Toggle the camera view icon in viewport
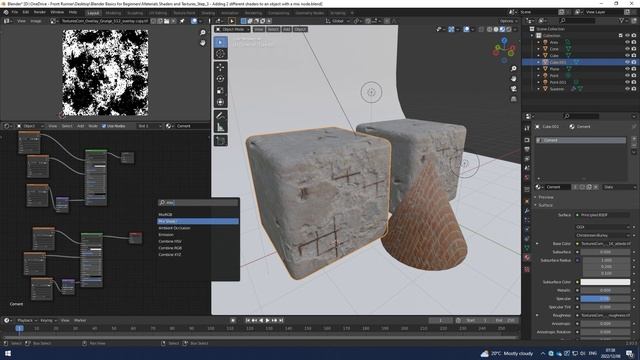Viewport: 640px width, 360px height. (513, 89)
